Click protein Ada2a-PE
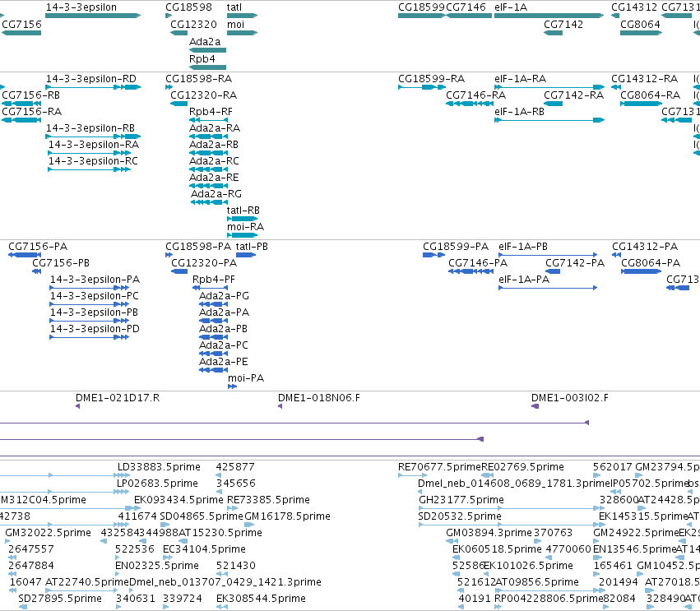This screenshot has height=611, width=700. click(213, 370)
